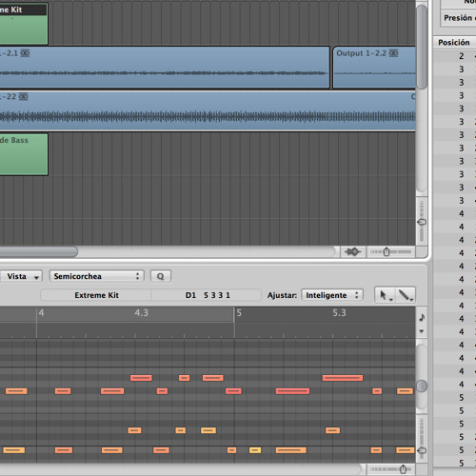
Task: Select the Pencil tool in piano roll
Action: click(406, 295)
